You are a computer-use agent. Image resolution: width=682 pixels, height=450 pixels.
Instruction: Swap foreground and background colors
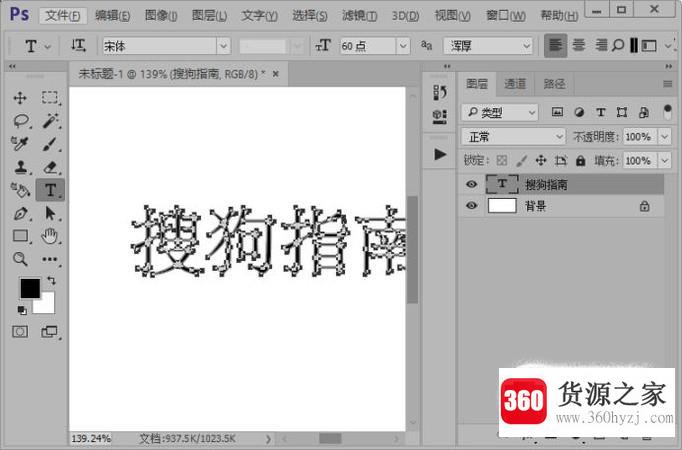[51, 281]
